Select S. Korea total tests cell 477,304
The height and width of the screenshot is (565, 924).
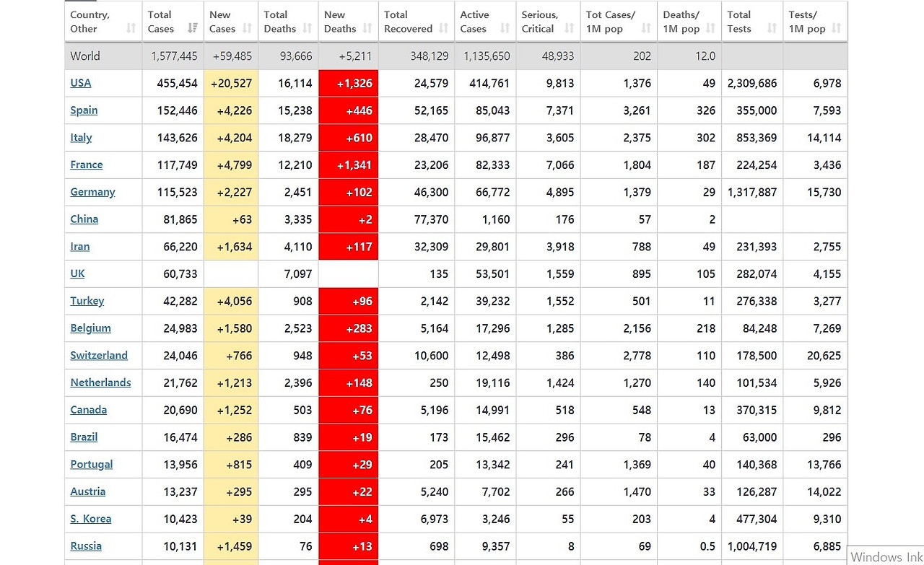pyautogui.click(x=752, y=519)
